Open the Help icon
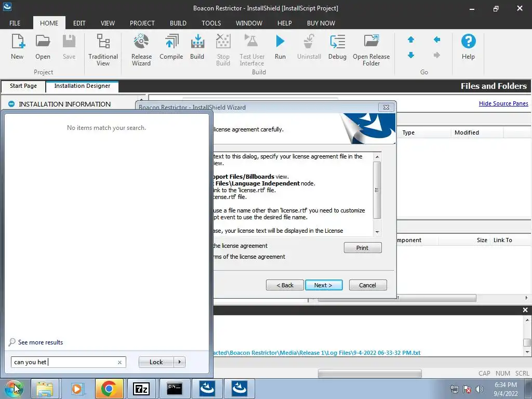Viewport: 532px width, 399px height. 468,47
